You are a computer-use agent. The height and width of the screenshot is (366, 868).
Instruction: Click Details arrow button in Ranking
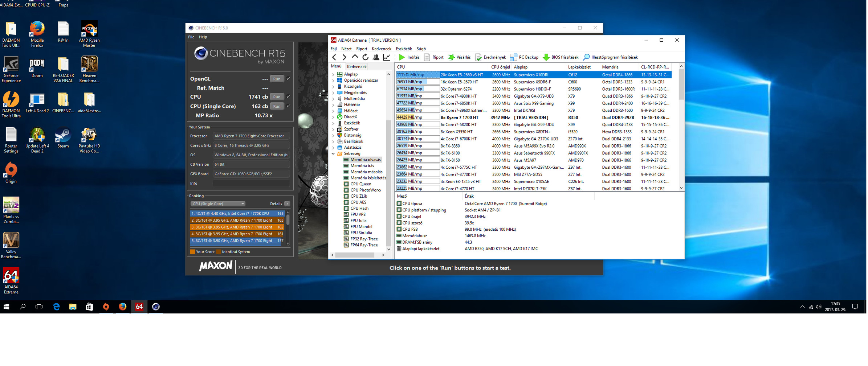pyautogui.click(x=287, y=204)
